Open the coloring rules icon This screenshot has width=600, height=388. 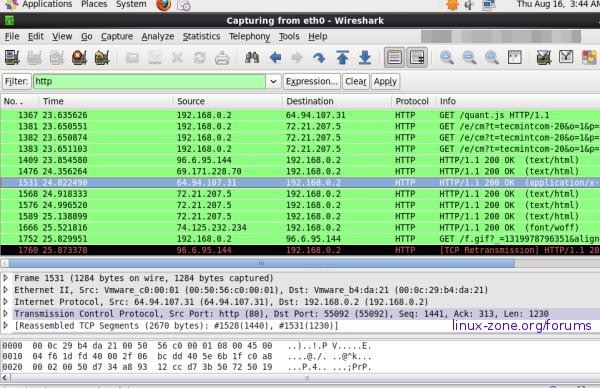589,58
